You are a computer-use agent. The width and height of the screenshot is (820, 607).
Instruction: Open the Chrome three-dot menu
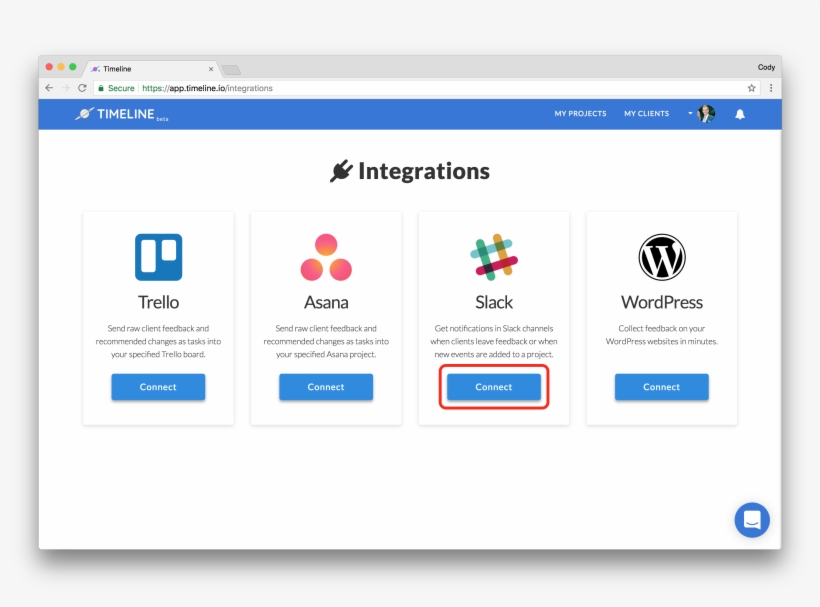771,88
